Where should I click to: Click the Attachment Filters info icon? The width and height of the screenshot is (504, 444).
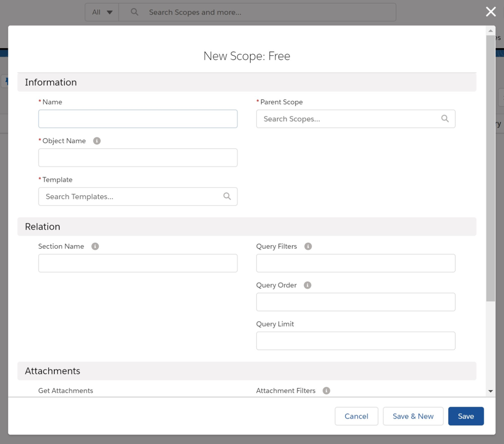point(326,390)
